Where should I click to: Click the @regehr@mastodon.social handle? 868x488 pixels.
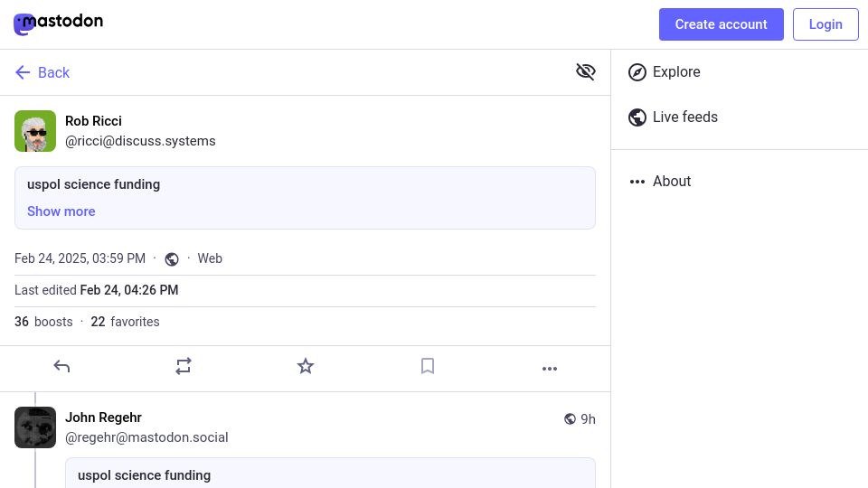click(146, 437)
